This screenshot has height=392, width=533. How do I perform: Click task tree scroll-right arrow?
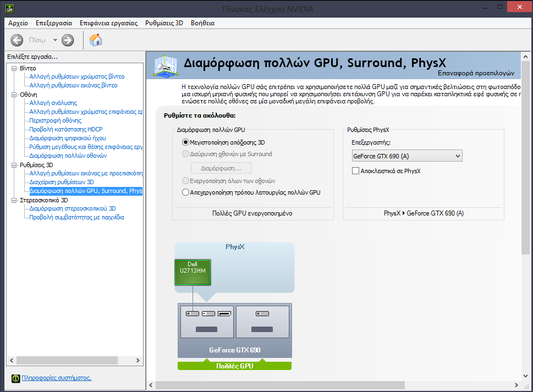click(x=138, y=361)
